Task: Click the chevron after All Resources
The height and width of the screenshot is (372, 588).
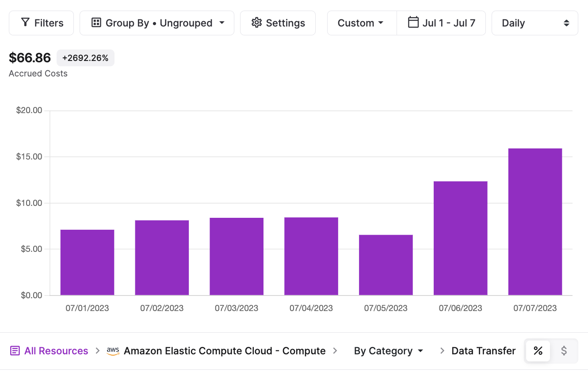Action: pos(98,351)
